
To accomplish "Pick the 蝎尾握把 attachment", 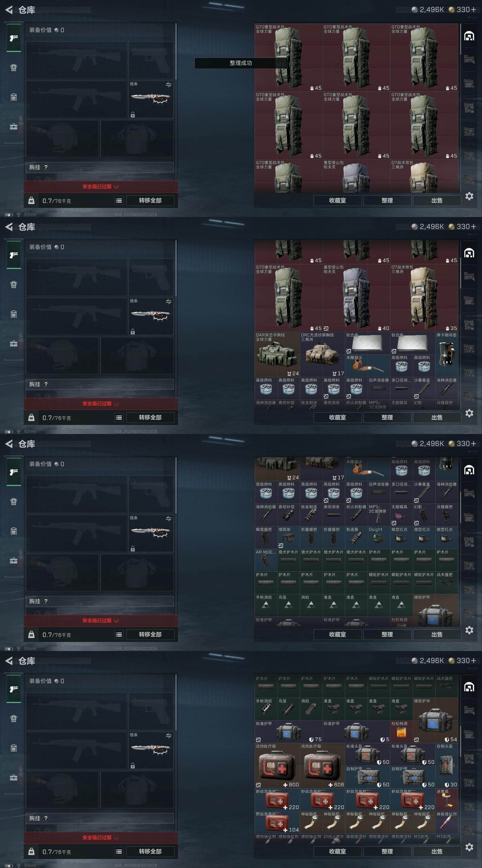I will [x=266, y=537].
